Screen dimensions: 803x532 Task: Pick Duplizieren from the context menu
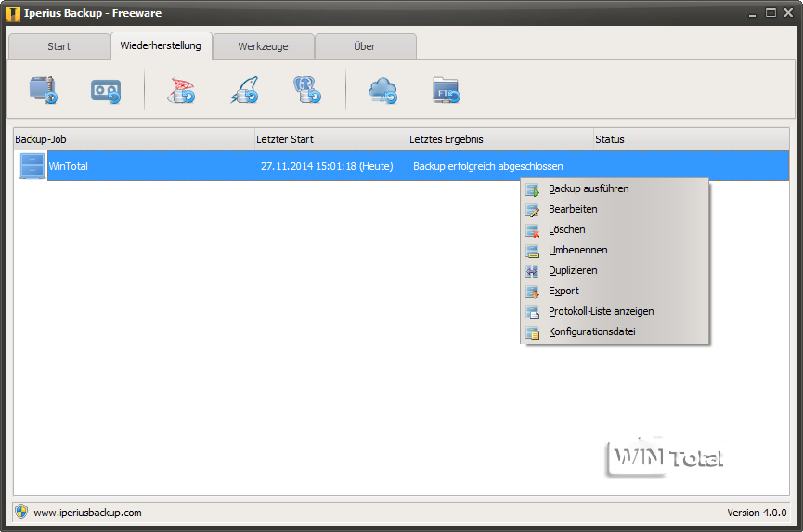[615, 271]
